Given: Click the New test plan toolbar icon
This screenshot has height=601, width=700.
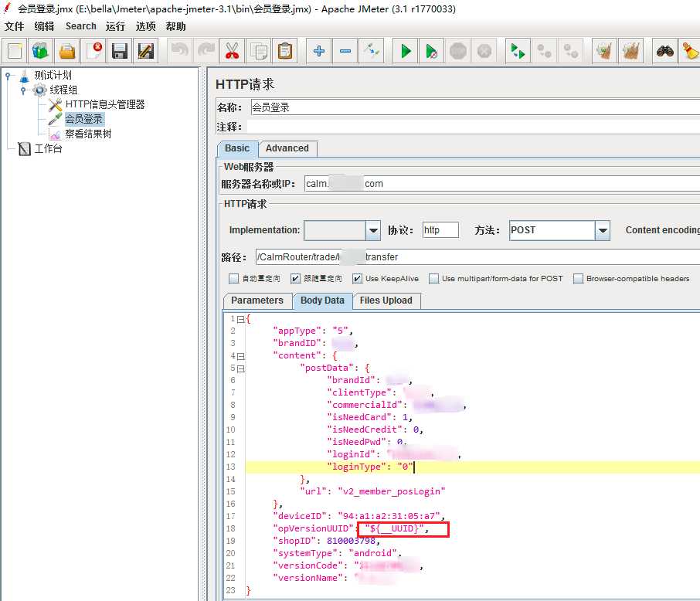Looking at the screenshot, I should [x=15, y=51].
